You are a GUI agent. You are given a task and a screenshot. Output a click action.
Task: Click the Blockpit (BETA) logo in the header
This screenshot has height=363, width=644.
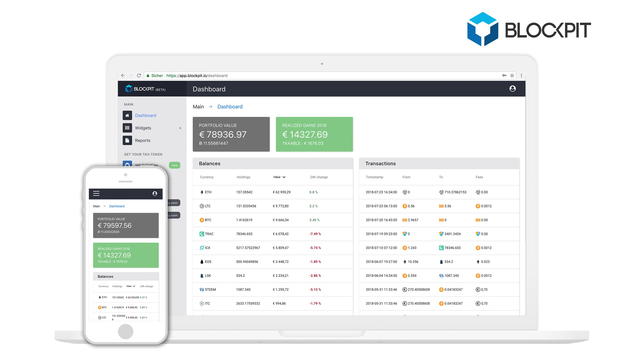[145, 89]
